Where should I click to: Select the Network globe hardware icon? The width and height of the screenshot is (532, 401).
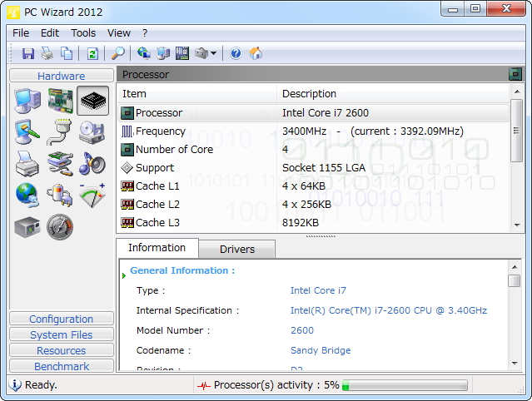[27, 195]
